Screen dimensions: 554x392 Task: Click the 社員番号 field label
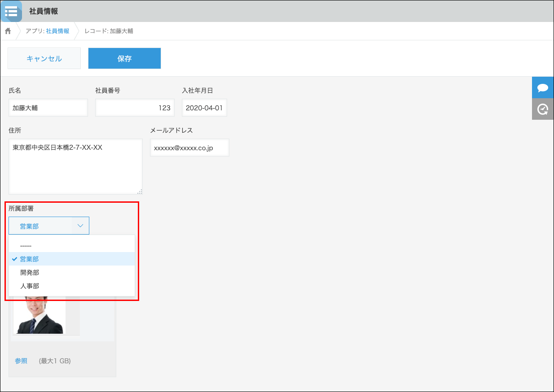click(x=108, y=90)
